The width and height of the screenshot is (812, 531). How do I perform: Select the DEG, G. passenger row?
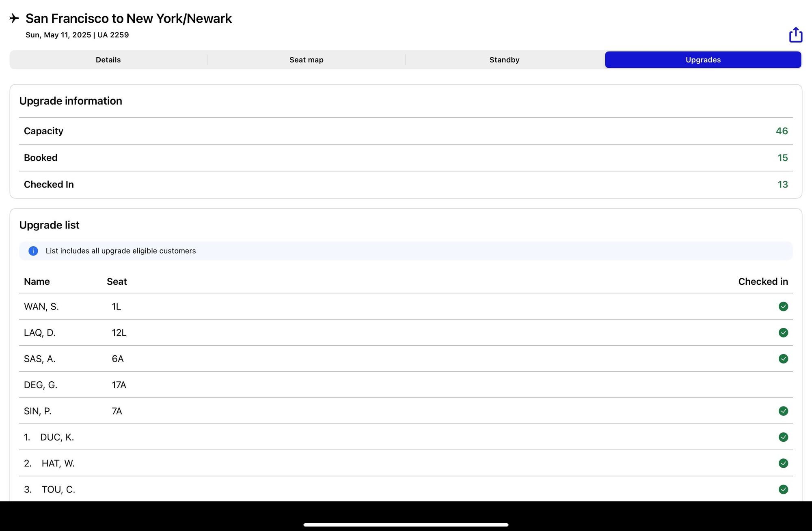click(406, 385)
